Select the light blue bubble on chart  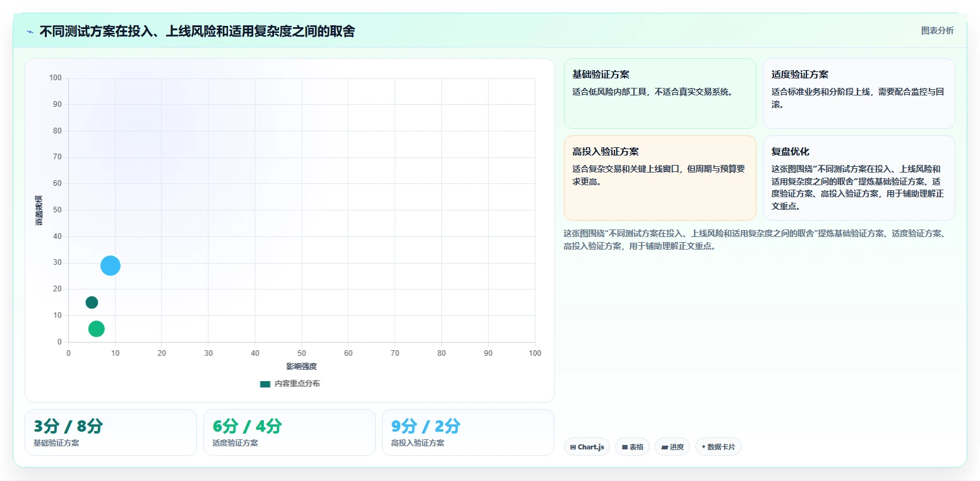(x=111, y=265)
